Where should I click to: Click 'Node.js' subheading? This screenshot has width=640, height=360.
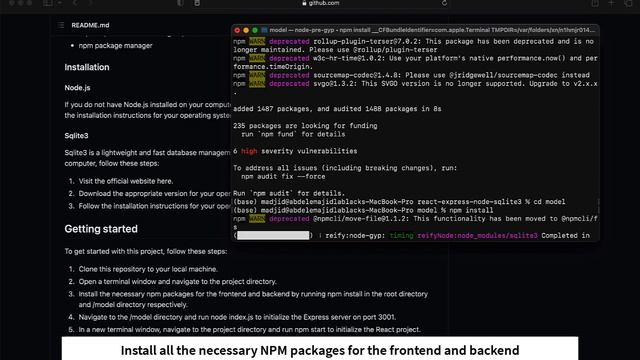pos(77,88)
